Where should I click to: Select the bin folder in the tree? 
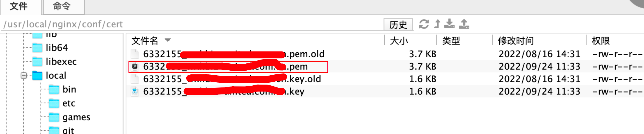69,89
